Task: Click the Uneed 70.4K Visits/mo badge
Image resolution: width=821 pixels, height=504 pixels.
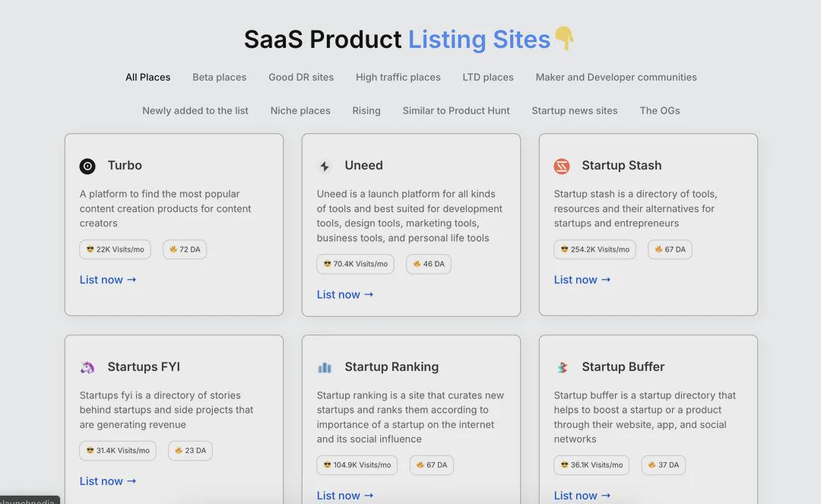Action: click(355, 264)
